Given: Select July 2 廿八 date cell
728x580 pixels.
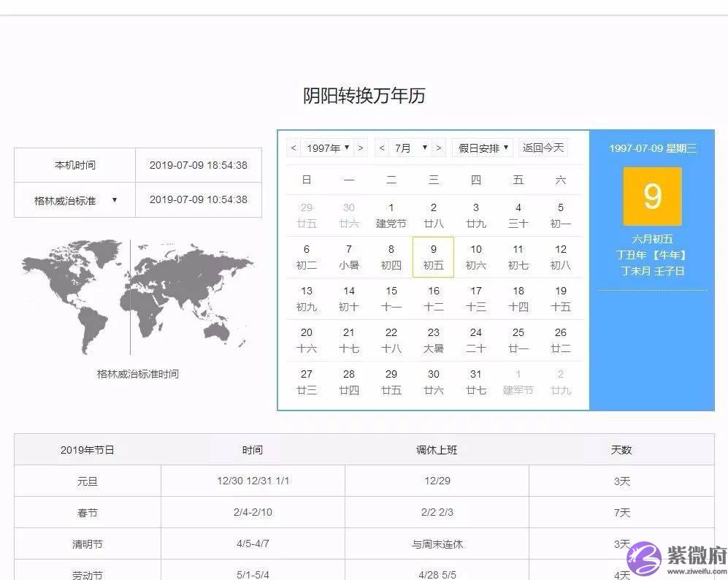Looking at the screenshot, I should coord(433,215).
